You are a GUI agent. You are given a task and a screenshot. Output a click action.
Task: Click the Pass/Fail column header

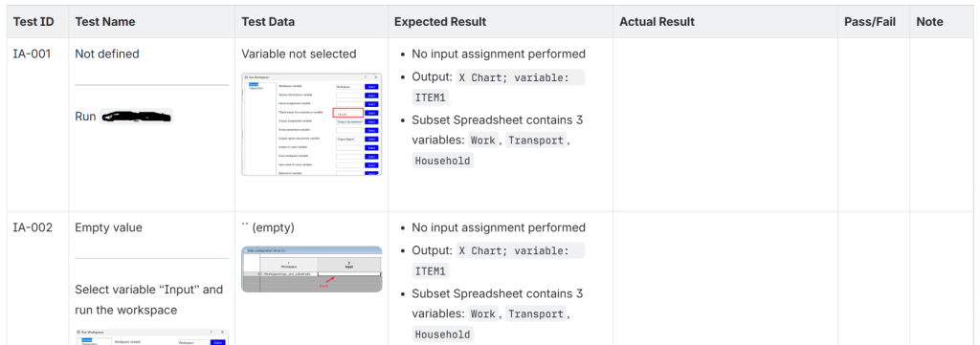[869, 22]
